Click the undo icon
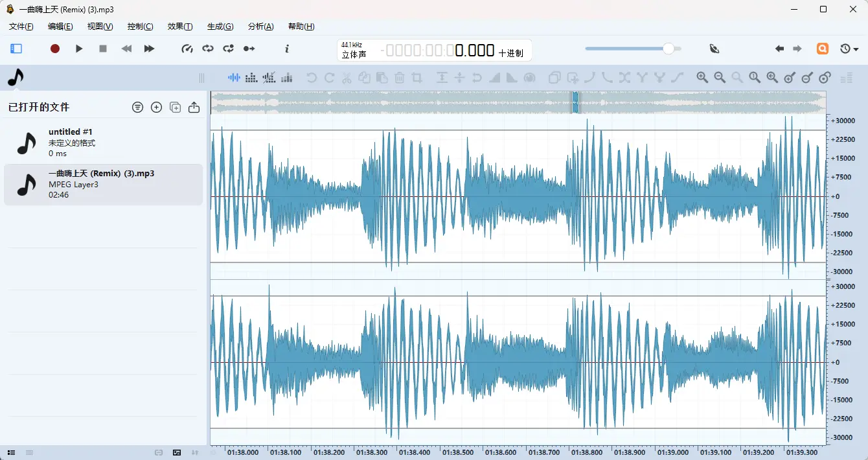Image resolution: width=868 pixels, height=460 pixels. 312,78
